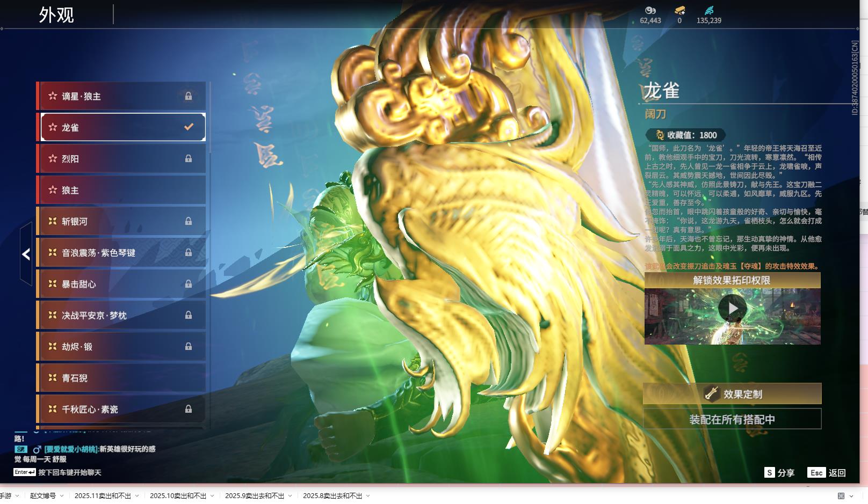This screenshot has width=868, height=504.
Task: Click the 按下回车键开始聊天 chat prompt
Action: [x=70, y=472]
